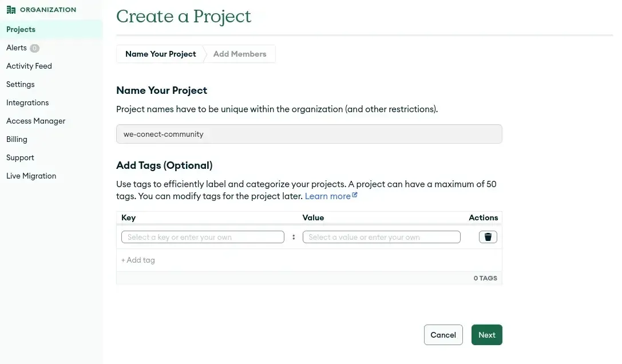The image size is (622, 364).
Task: Switch to Name Your Project step
Action: [160, 54]
